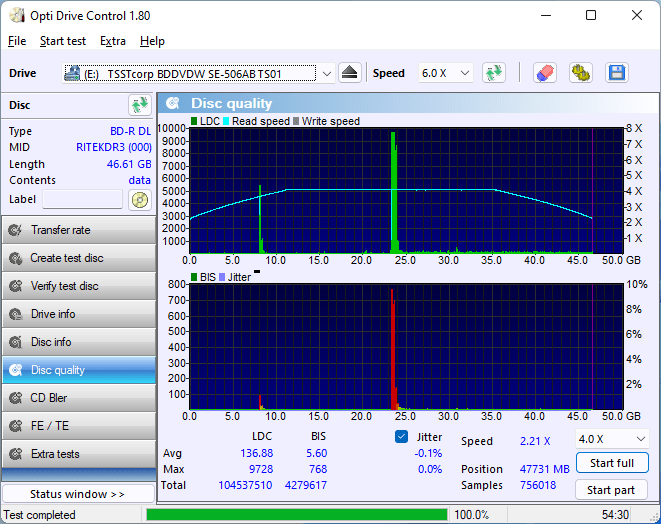
Task: Open the Extra menu
Action: click(x=113, y=41)
